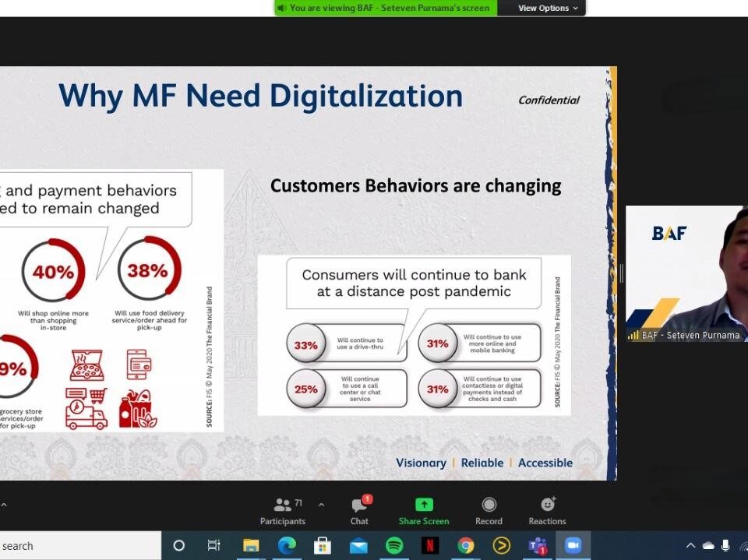Open Microsoft Edge from the taskbar

[x=287, y=545]
